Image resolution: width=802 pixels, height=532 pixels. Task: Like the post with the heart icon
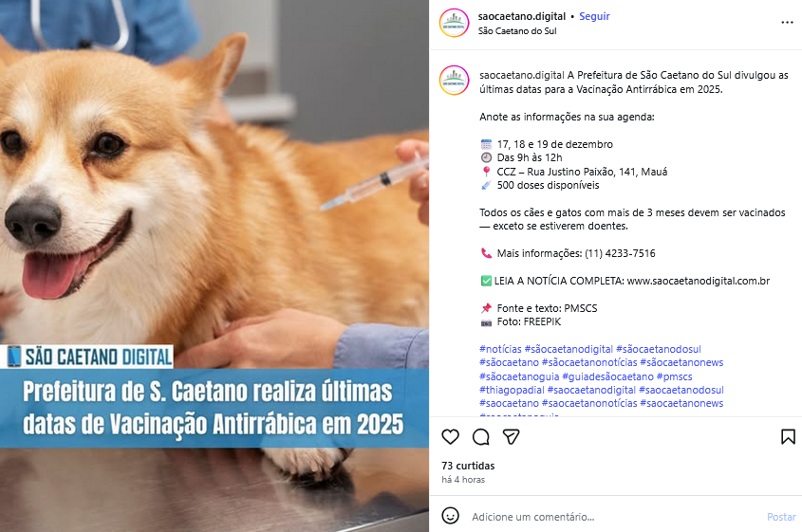pyautogui.click(x=450, y=437)
